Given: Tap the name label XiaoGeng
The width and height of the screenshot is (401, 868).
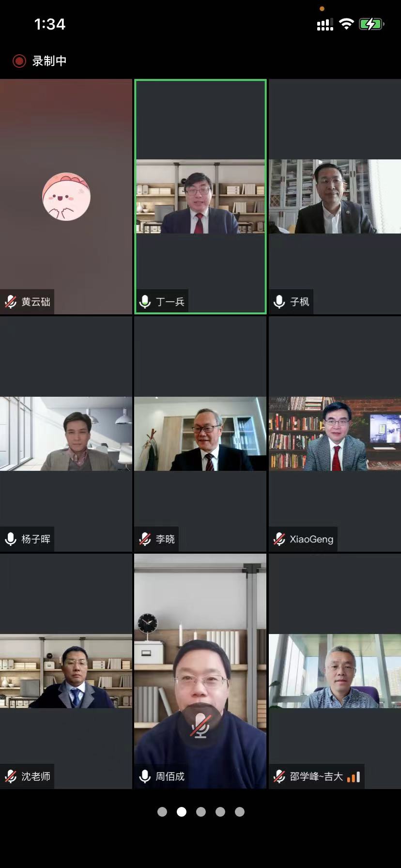Looking at the screenshot, I should [311, 539].
